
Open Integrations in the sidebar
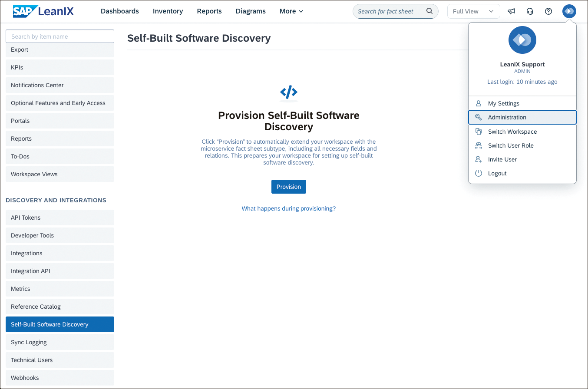(x=60, y=253)
